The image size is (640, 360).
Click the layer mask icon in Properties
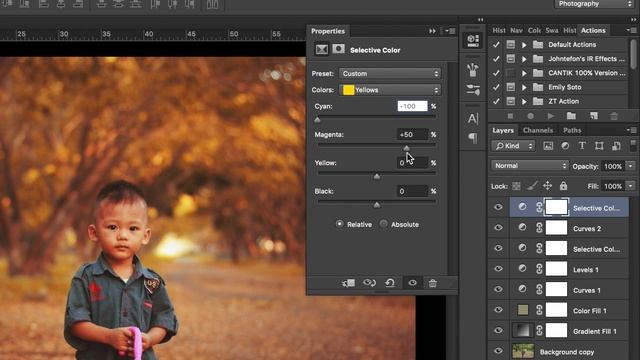point(338,49)
